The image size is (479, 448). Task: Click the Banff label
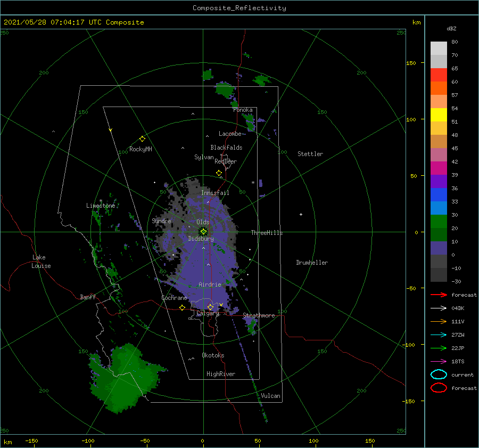[88, 297]
